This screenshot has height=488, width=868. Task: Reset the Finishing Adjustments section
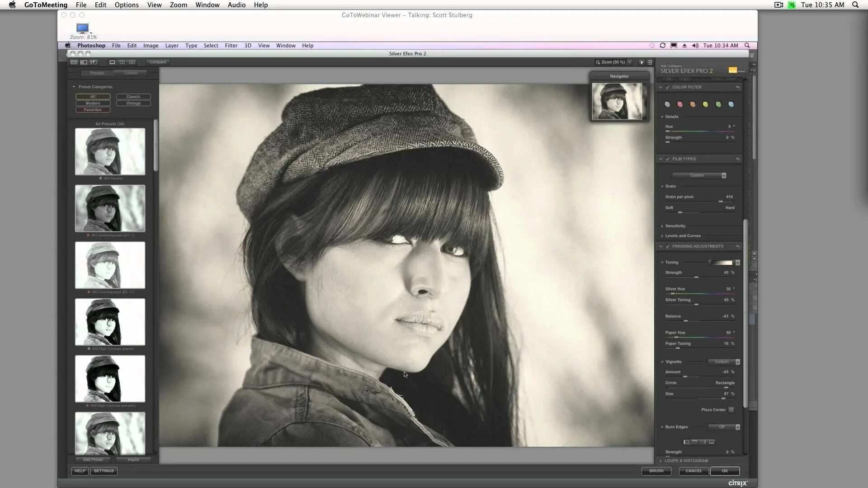[738, 246]
